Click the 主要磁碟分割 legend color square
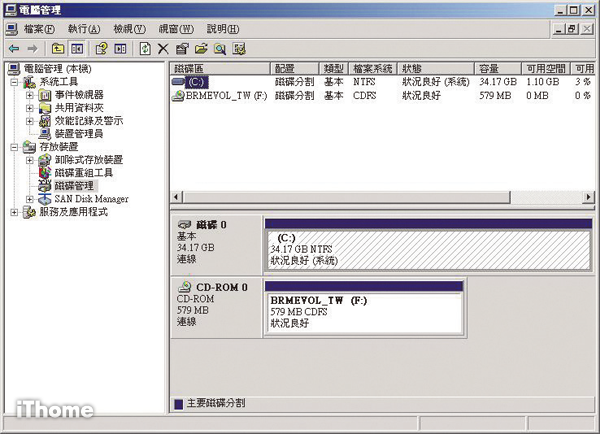This screenshot has height=434, width=600. (x=179, y=403)
